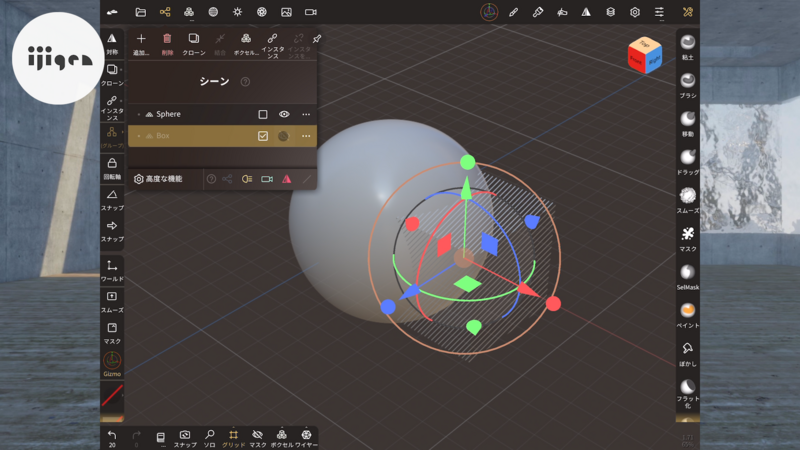Viewport: 800px width, 450px height.
Task: Open the Layers stack menu
Action: pyautogui.click(x=610, y=12)
